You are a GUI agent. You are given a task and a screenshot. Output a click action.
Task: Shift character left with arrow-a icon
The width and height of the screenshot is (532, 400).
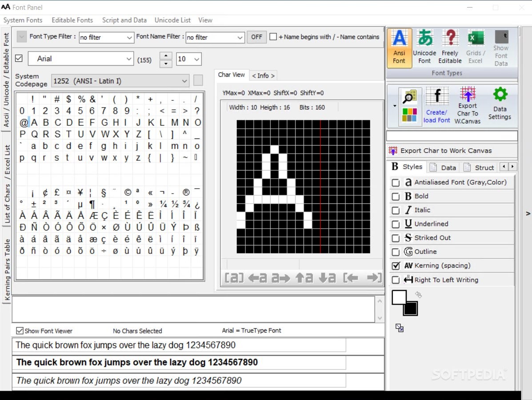click(x=257, y=278)
